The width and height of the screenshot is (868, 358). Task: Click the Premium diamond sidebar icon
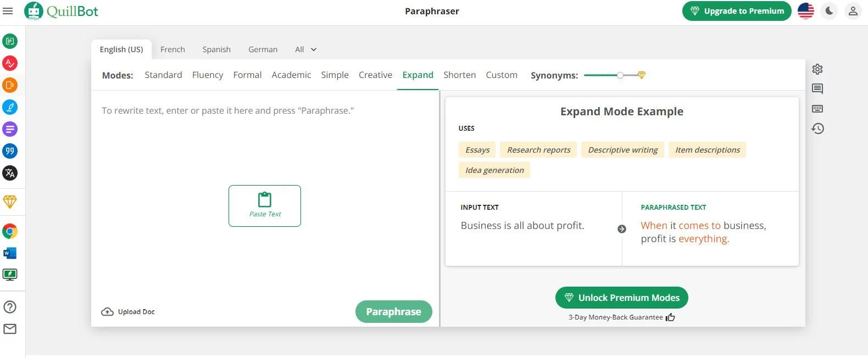point(10,202)
